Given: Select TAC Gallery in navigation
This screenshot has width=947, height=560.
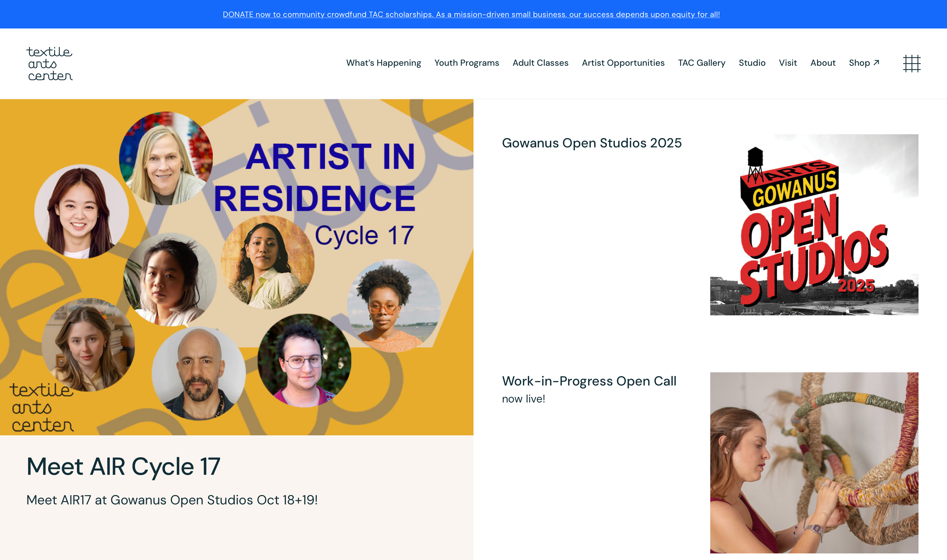Looking at the screenshot, I should click(x=701, y=63).
